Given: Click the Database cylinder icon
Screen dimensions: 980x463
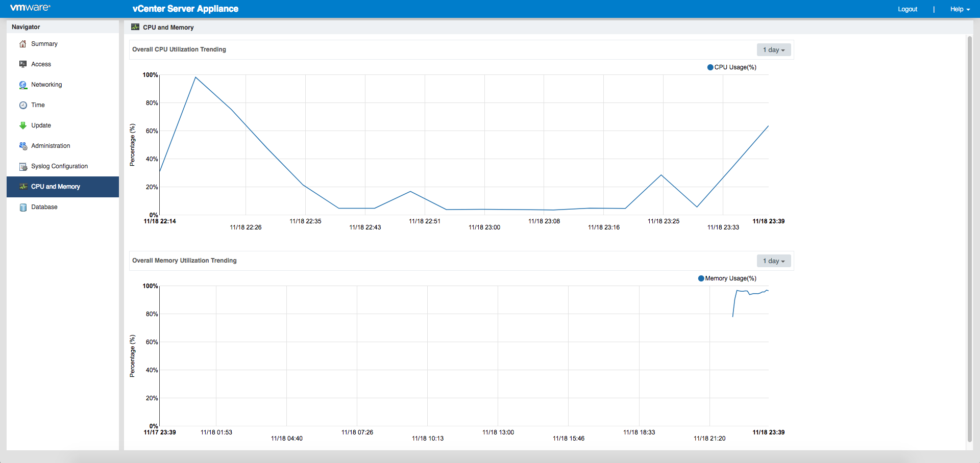Looking at the screenshot, I should click(23, 207).
